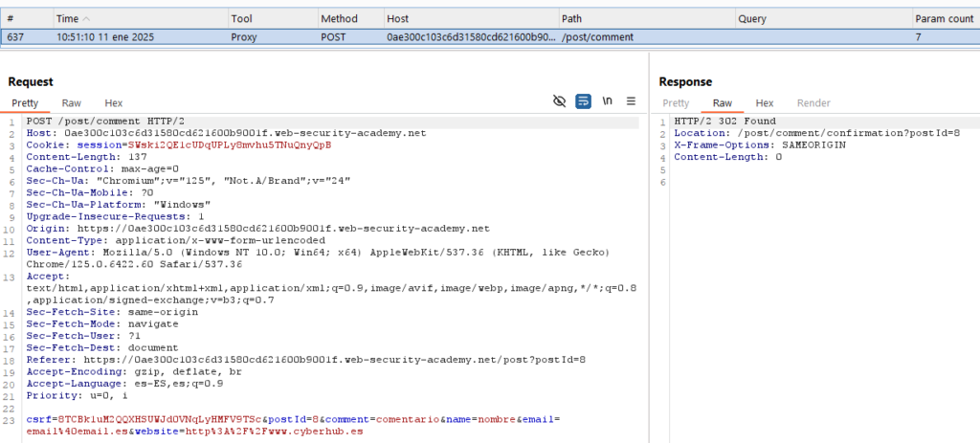Click the Time sort arrow indicator

pyautogui.click(x=86, y=19)
